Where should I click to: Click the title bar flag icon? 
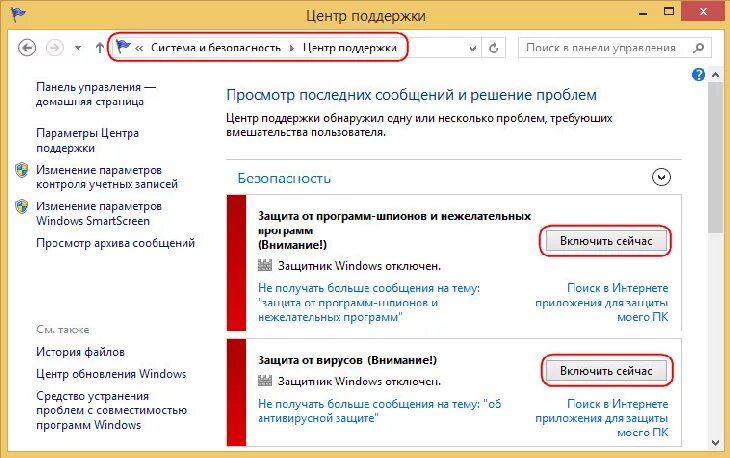point(19,14)
